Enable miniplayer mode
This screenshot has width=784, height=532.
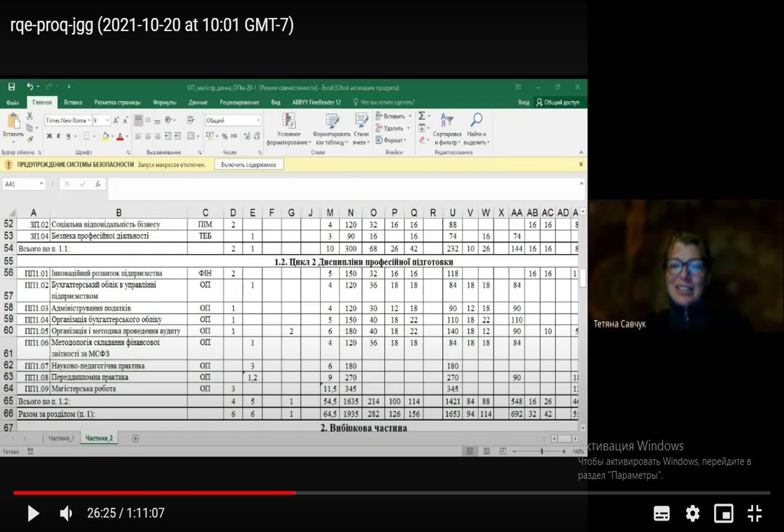tap(724, 513)
